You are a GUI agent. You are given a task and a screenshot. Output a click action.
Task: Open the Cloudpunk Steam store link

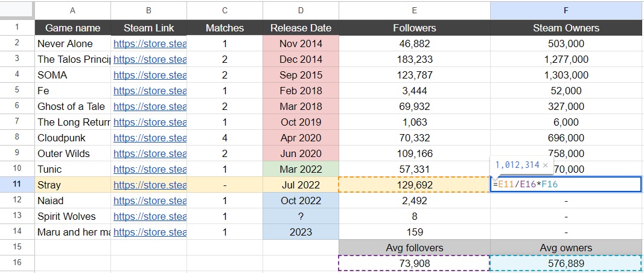point(150,138)
